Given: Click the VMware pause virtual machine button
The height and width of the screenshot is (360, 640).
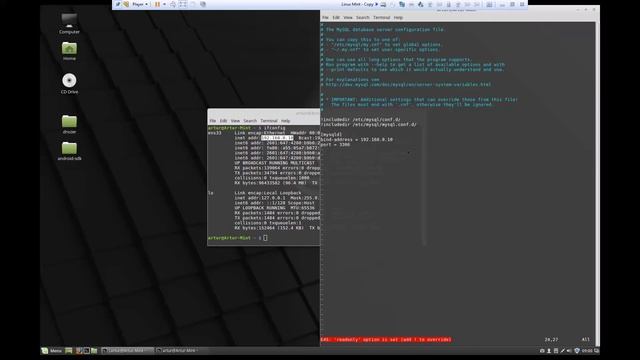Looking at the screenshot, I should click(157, 4).
